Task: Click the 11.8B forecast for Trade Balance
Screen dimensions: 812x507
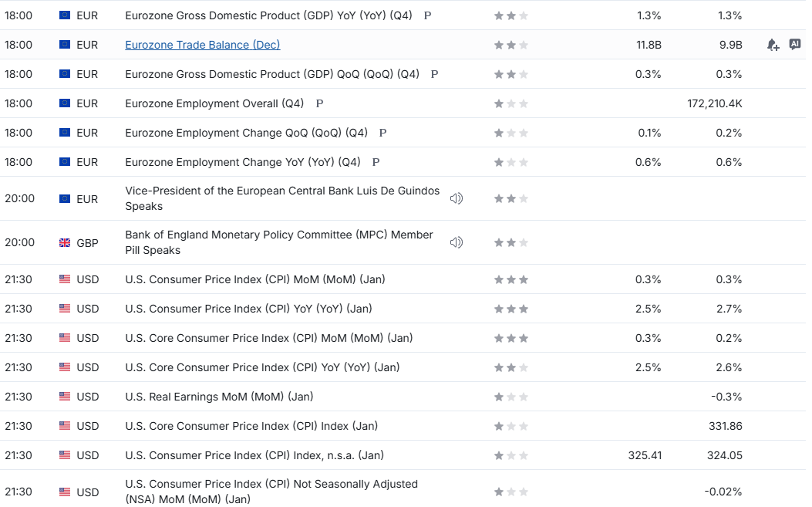Action: click(649, 45)
